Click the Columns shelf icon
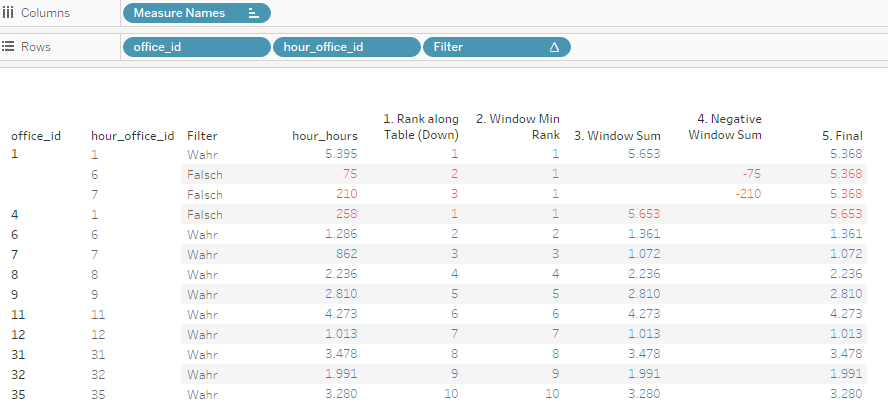The height and width of the screenshot is (415, 888). (9, 13)
